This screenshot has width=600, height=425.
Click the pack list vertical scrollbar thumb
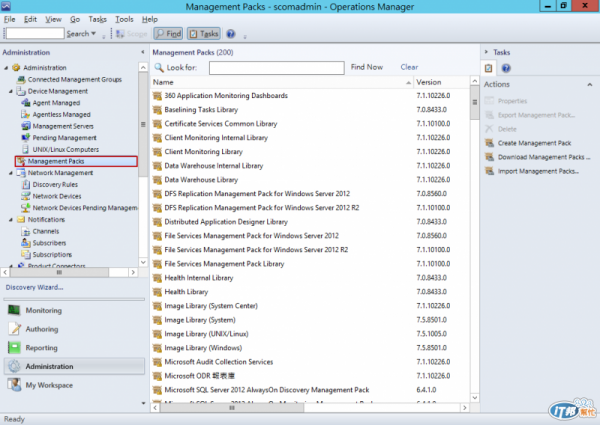click(x=474, y=103)
